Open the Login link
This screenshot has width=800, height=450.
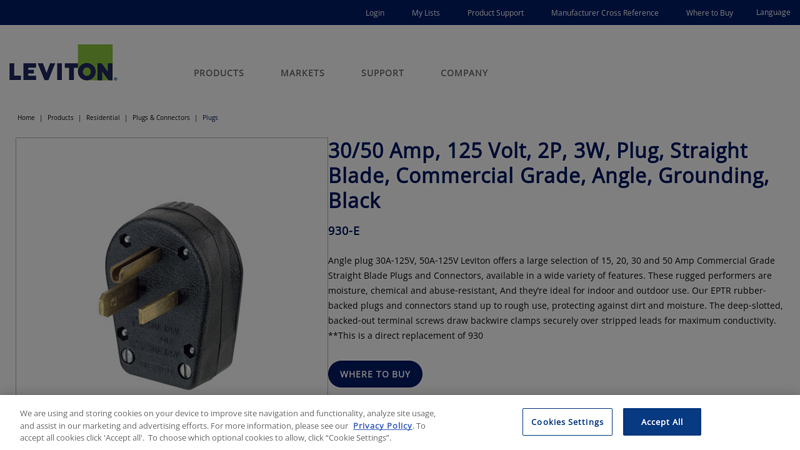(374, 13)
